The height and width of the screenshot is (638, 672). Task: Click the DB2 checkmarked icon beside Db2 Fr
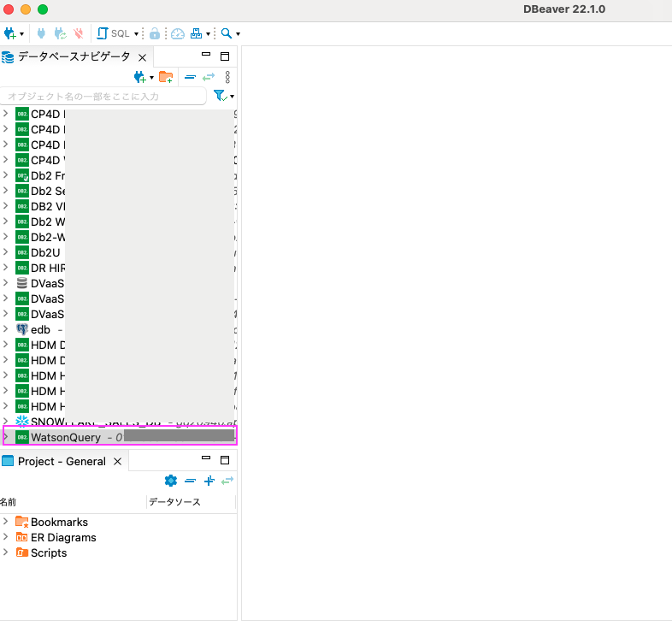click(x=22, y=176)
